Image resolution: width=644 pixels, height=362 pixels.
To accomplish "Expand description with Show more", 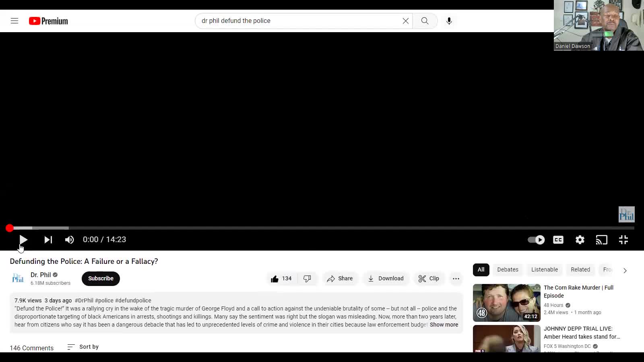I will [444, 325].
